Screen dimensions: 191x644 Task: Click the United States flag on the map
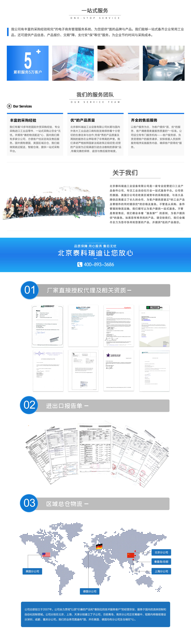[46, 555]
